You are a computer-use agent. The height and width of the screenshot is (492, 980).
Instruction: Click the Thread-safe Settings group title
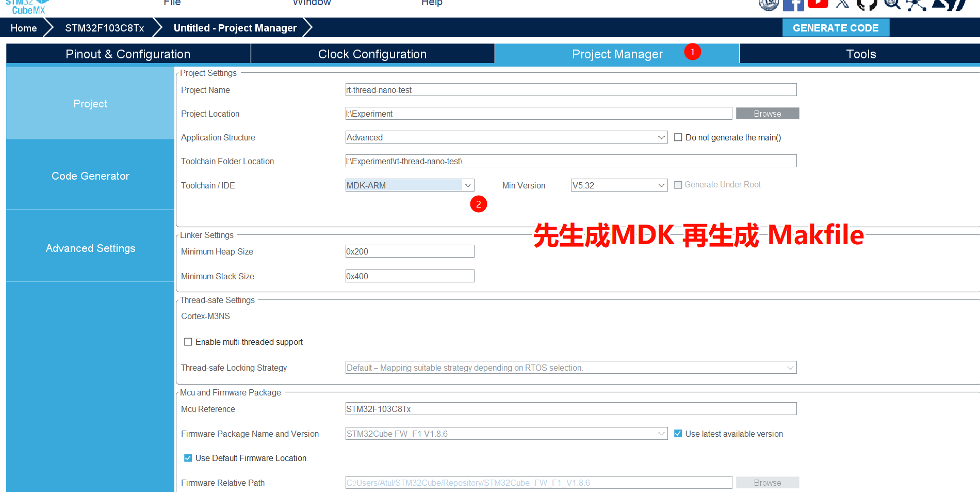pyautogui.click(x=217, y=300)
